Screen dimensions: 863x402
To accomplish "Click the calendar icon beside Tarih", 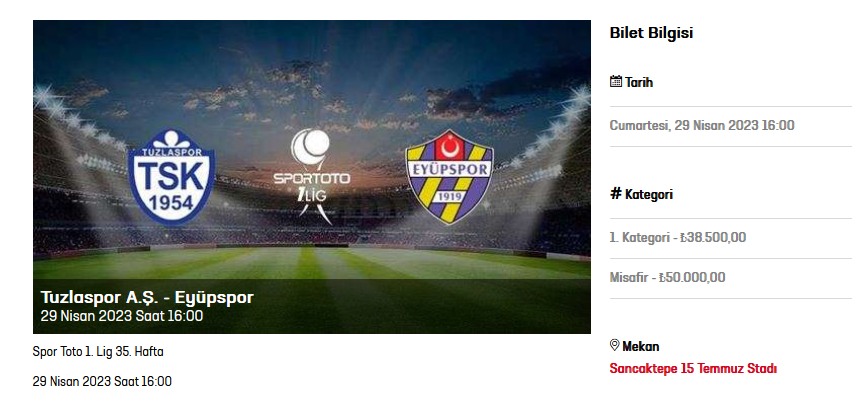I will [x=616, y=82].
